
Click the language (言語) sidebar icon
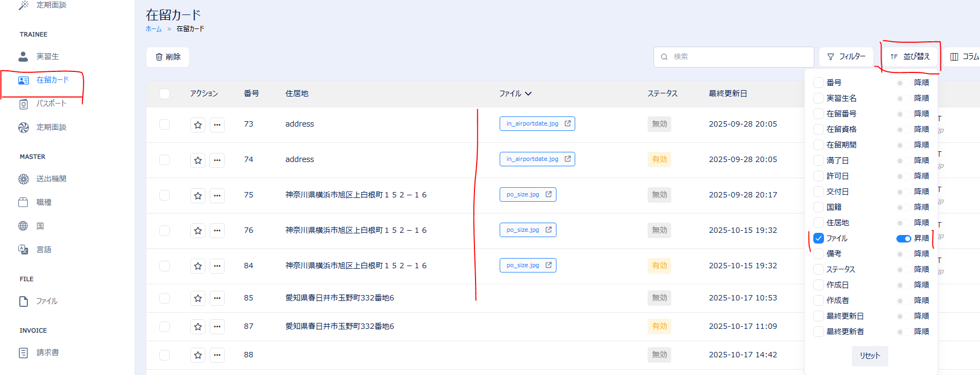[23, 249]
